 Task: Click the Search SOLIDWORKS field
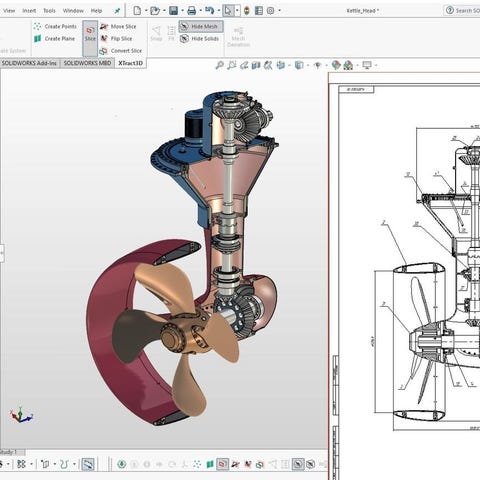(x=463, y=11)
